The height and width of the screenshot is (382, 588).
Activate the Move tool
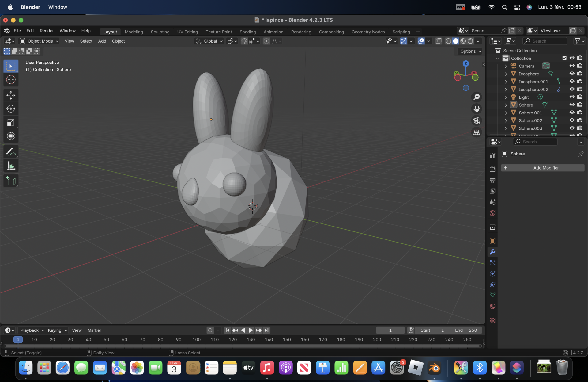click(x=11, y=95)
